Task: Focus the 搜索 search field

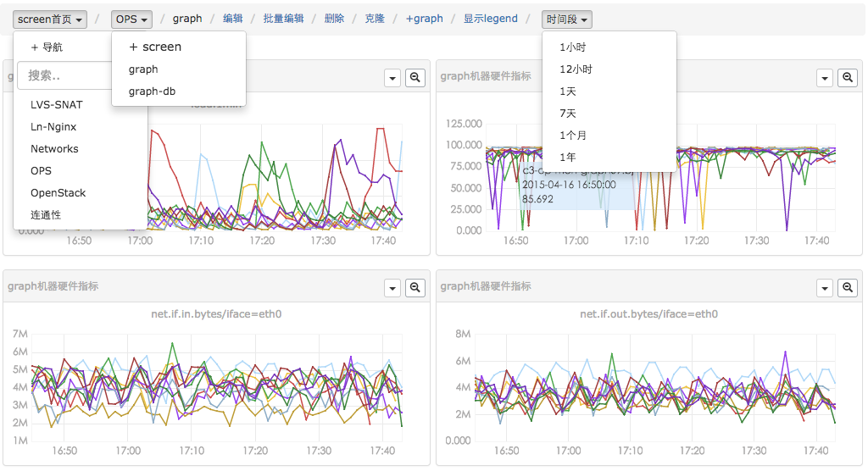Action: pyautogui.click(x=64, y=75)
